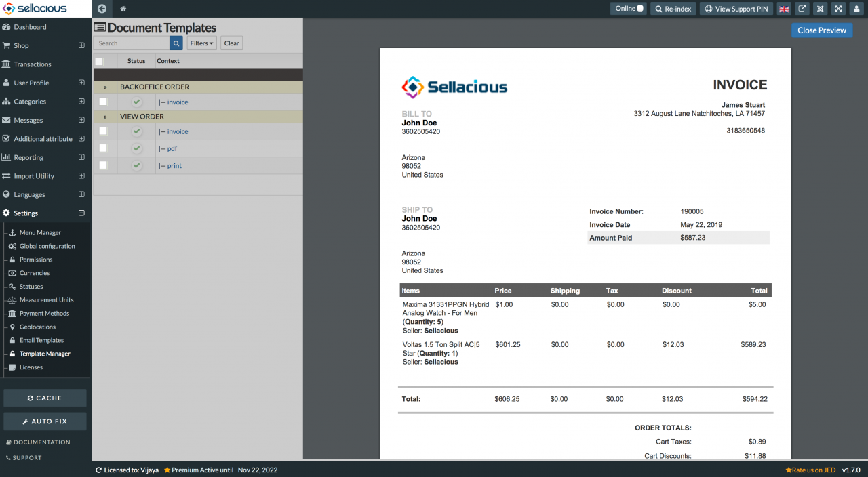Expand the Languages submenu
Screen dimensions: 868x477
[x=81, y=194]
